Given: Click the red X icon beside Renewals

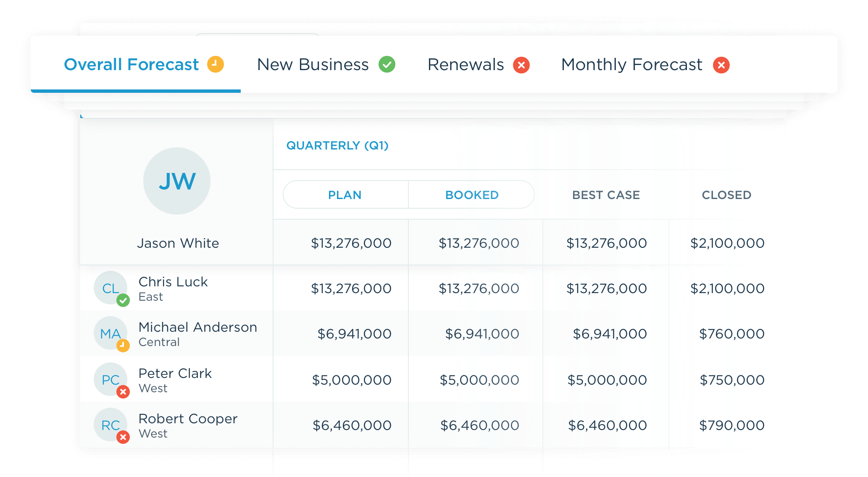Looking at the screenshot, I should (521, 64).
